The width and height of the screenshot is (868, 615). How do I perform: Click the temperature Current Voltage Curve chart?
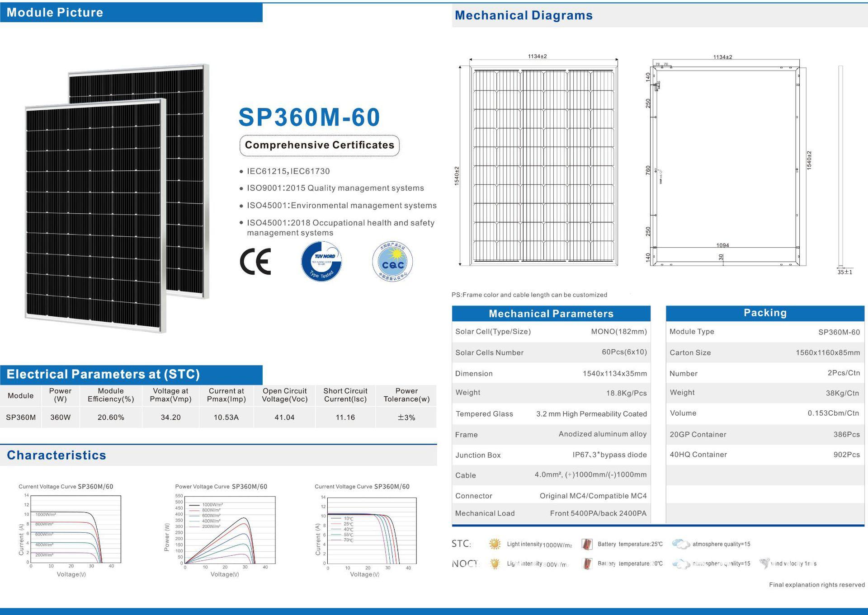[371, 530]
